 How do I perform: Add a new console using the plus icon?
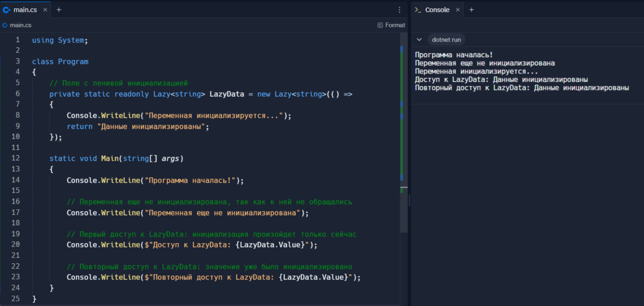point(471,9)
